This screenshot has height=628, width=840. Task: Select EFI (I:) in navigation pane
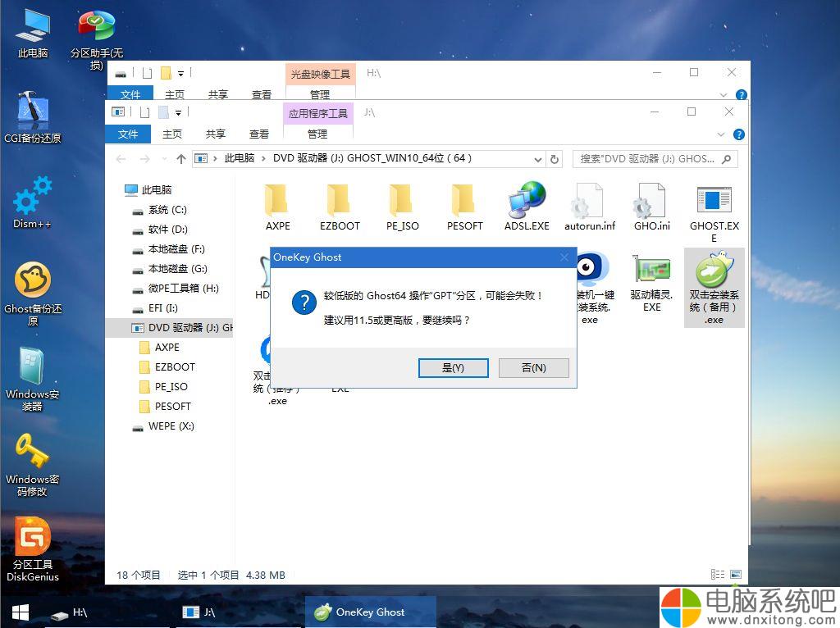point(155,307)
